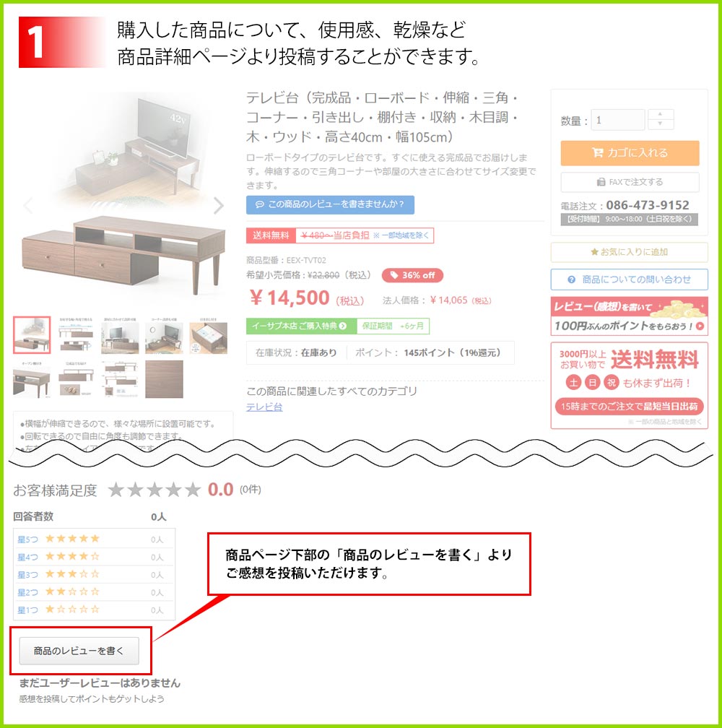The width and height of the screenshot is (722, 728).
Task: Click the FAXで注文する button
Action: pos(630,182)
